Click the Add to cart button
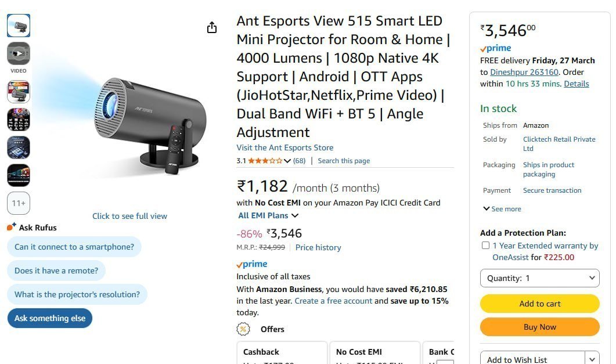This screenshot has width=616, height=364. pyautogui.click(x=539, y=304)
